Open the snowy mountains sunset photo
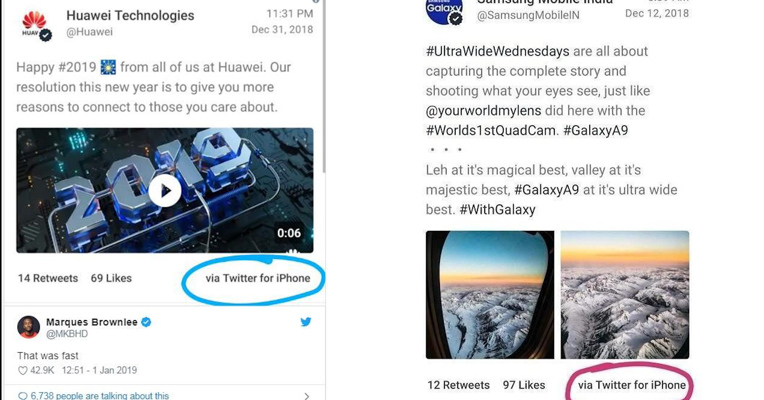Viewport: 764px width, 400px height. pyautogui.click(x=625, y=295)
